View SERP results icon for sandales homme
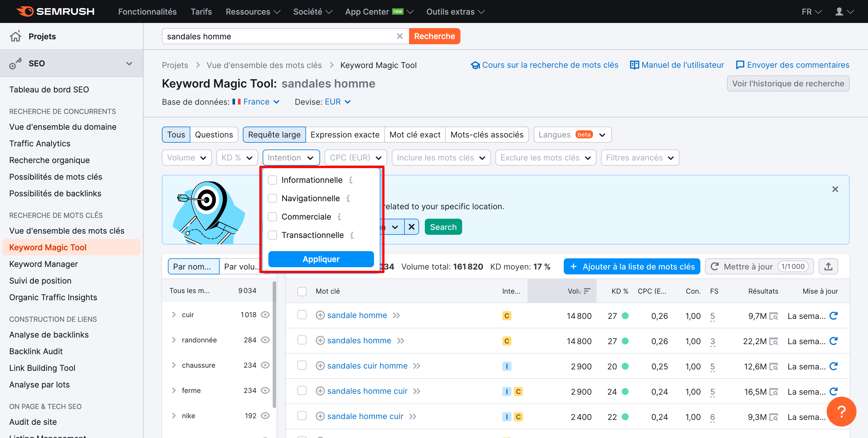 774,342
